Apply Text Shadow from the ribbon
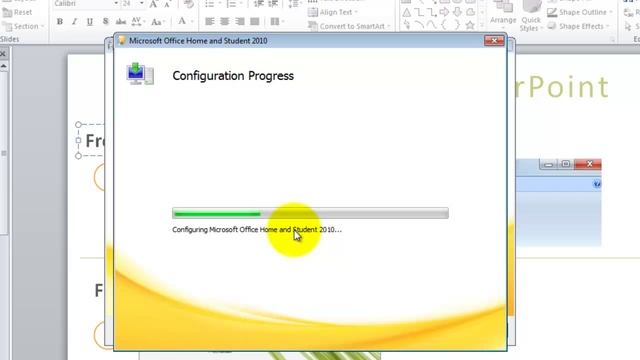The width and height of the screenshot is (640, 360). click(106, 22)
